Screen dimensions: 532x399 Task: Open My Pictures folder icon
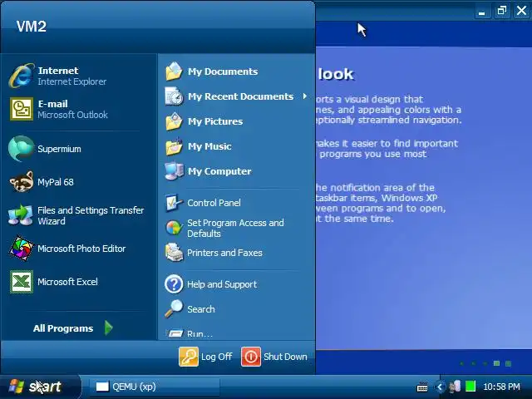pos(174,121)
